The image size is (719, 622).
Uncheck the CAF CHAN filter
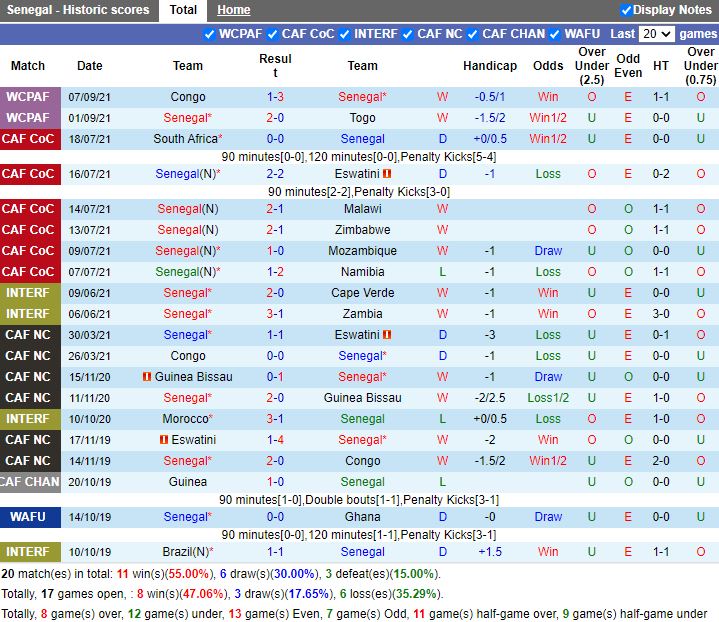473,34
